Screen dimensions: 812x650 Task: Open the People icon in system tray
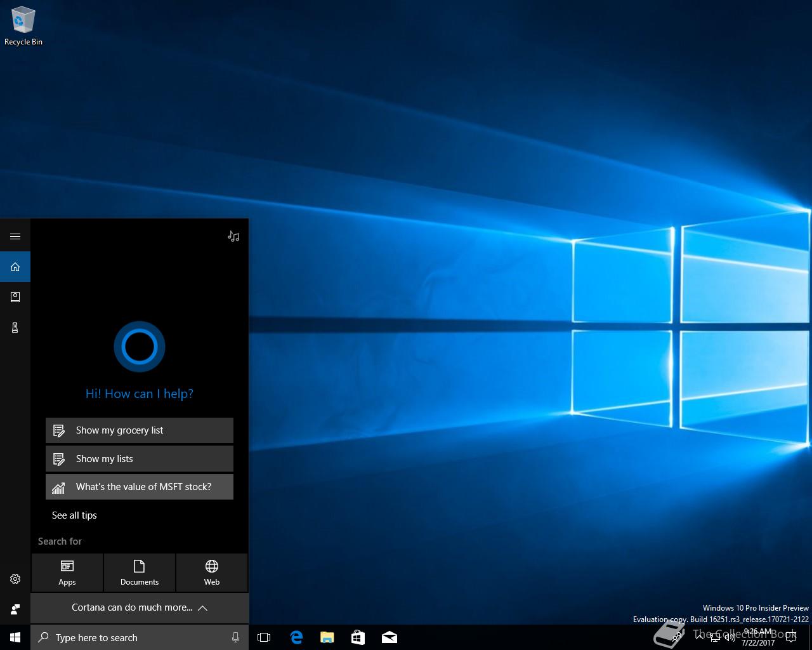677,637
